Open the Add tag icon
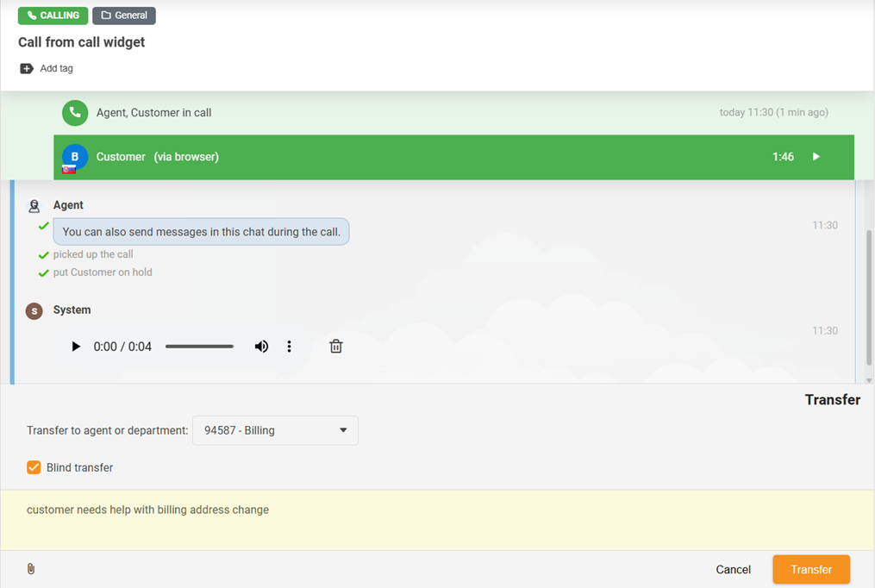Screen dimensions: 875x588 click(x=27, y=68)
